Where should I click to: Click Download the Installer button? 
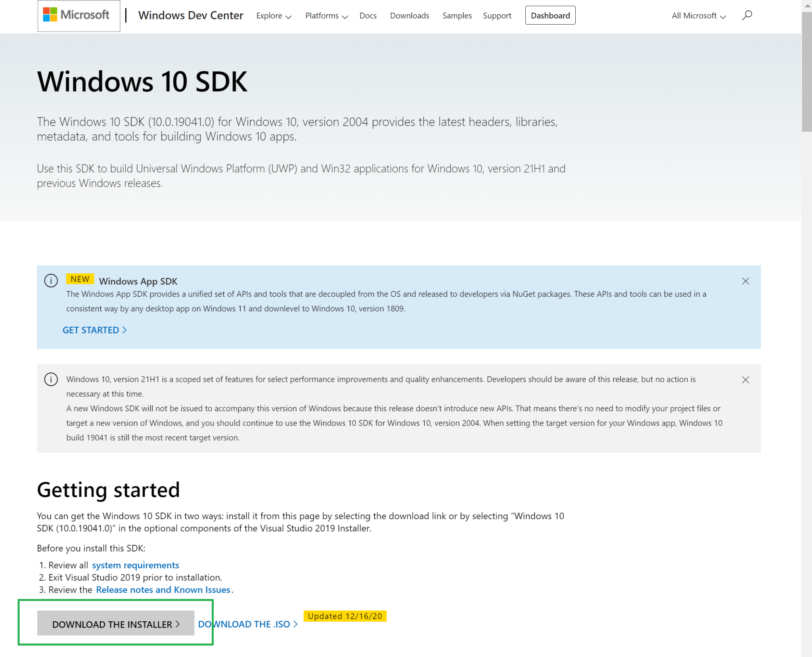(x=115, y=624)
